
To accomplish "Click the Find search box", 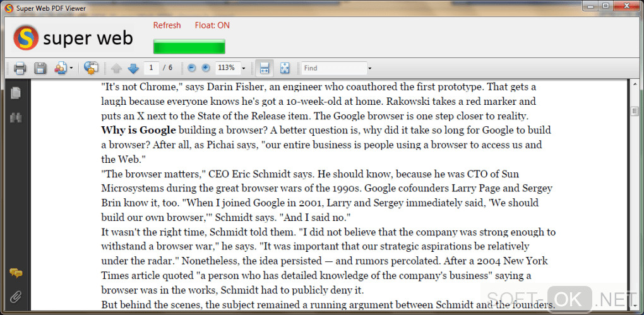I will pyautogui.click(x=334, y=68).
